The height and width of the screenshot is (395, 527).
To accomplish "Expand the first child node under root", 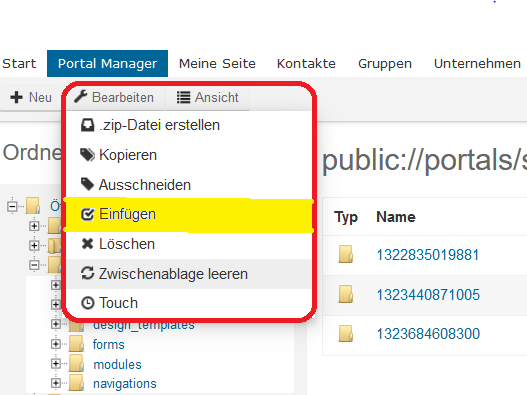I will click(x=34, y=226).
